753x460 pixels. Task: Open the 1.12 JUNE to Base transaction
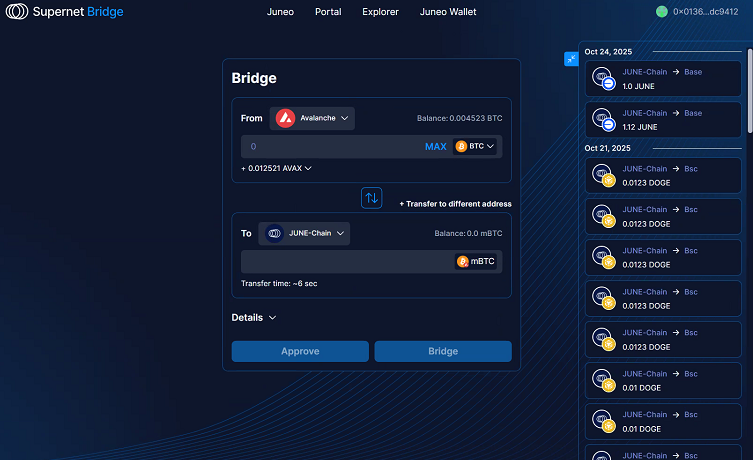(x=663, y=120)
